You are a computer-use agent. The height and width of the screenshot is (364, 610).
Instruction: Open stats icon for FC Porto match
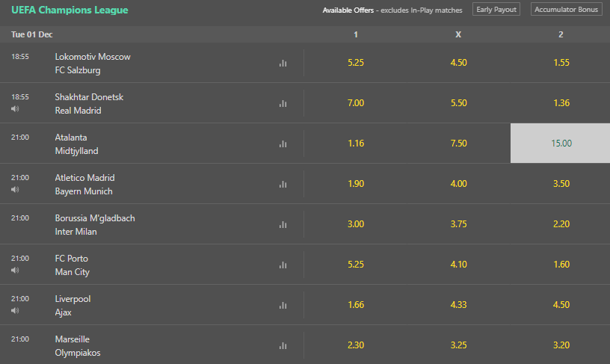283,265
